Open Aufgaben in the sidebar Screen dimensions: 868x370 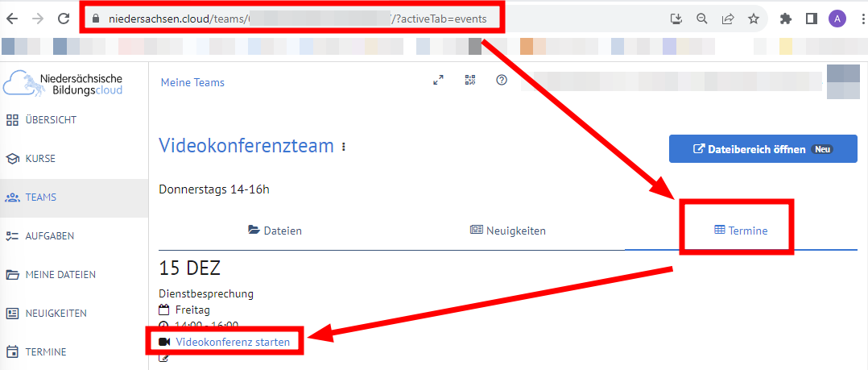pyautogui.click(x=50, y=236)
